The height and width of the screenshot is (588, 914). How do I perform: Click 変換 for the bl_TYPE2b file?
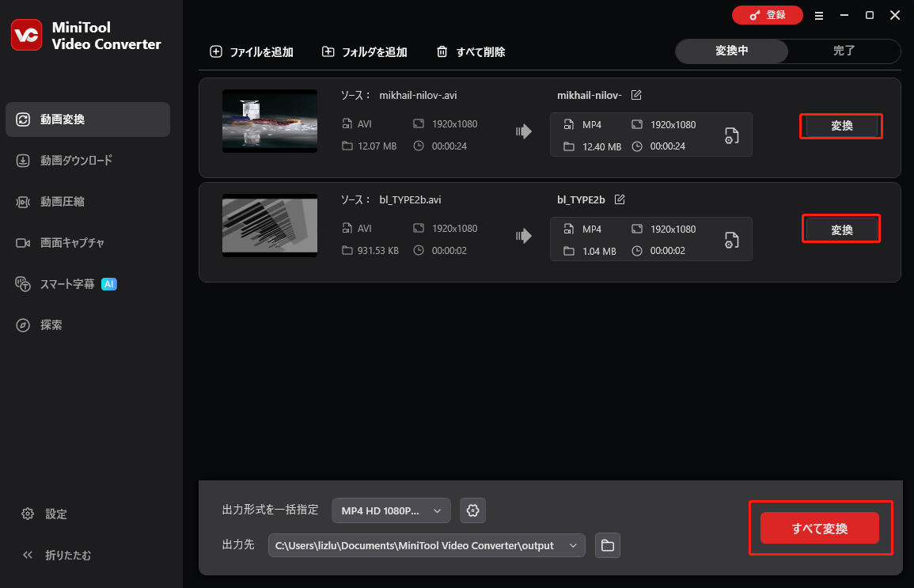[x=840, y=229]
